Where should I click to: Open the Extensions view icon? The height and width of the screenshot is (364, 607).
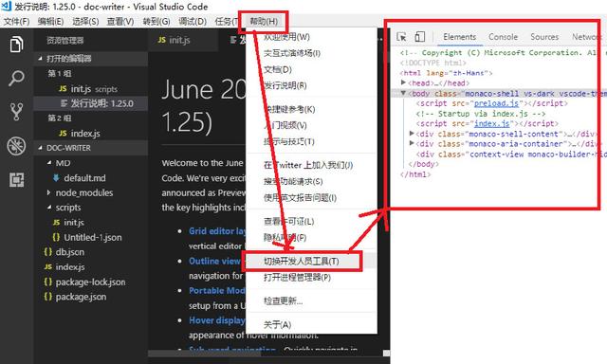click(16, 180)
